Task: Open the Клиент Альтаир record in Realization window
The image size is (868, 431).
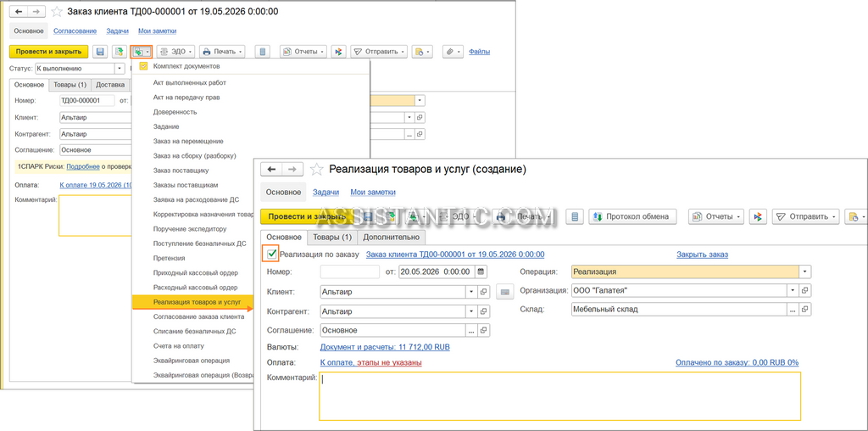Action: [484, 291]
